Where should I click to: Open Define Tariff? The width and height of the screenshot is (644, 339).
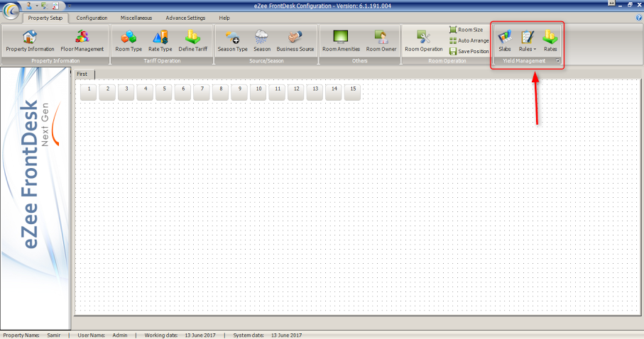pyautogui.click(x=192, y=41)
